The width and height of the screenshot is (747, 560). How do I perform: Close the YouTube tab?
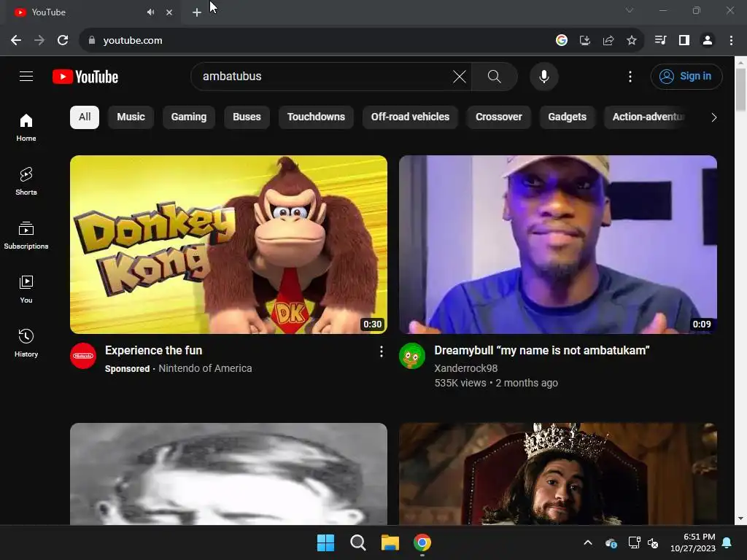pyautogui.click(x=169, y=12)
